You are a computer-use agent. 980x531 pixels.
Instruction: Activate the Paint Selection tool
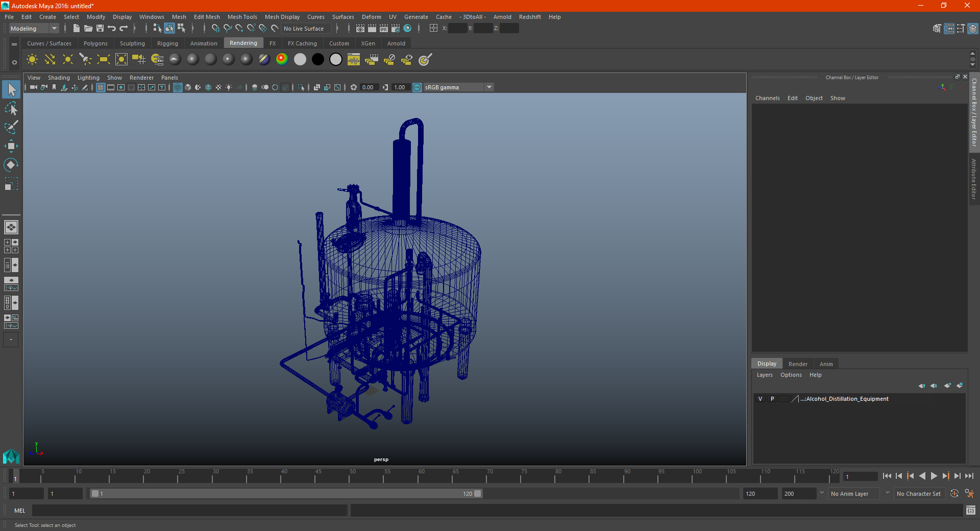(x=11, y=127)
